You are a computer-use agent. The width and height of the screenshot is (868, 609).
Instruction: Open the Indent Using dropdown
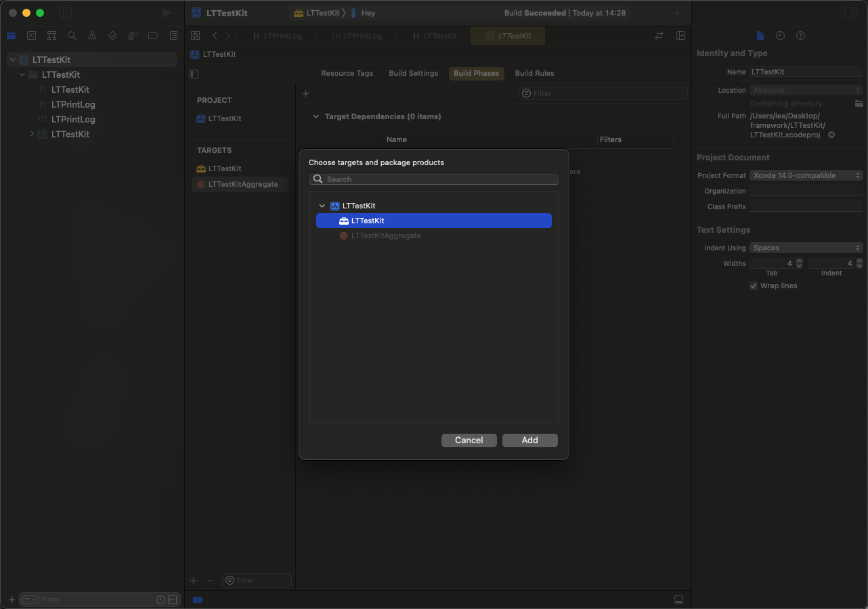click(x=806, y=248)
